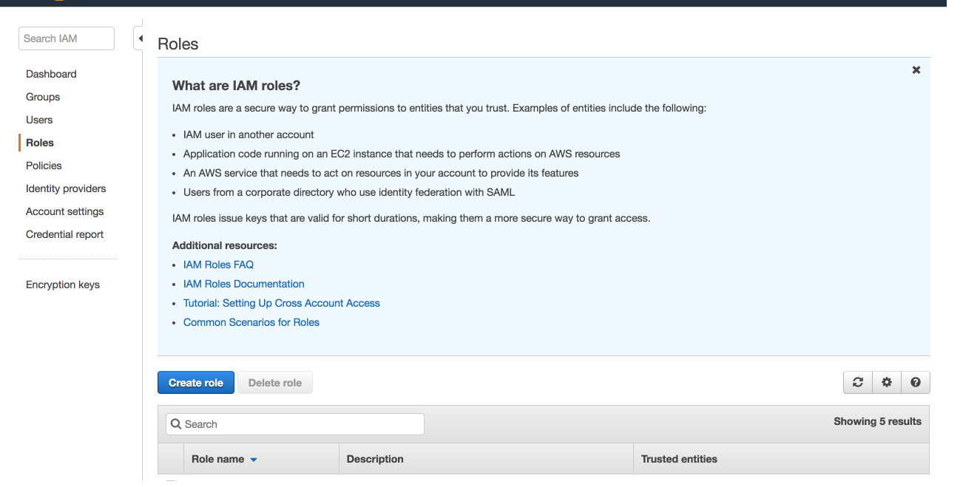Open the help question mark panel
Screen dimensions: 980x487
click(x=915, y=382)
